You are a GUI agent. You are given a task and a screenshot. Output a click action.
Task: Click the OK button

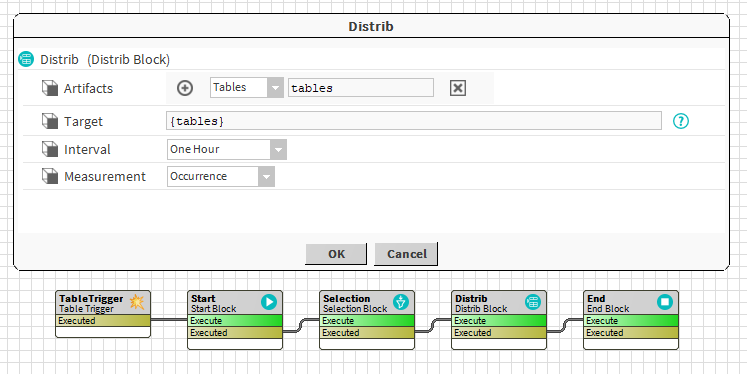click(x=336, y=254)
